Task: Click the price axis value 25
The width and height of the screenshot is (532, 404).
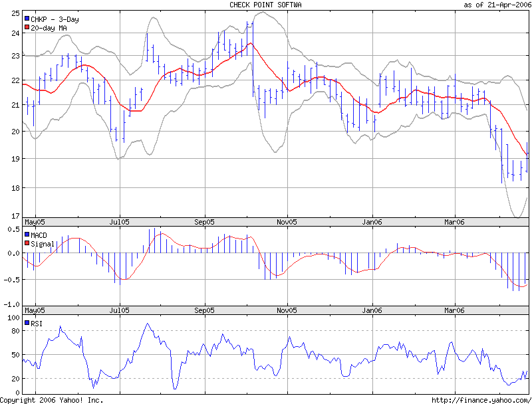Action: coord(15,13)
